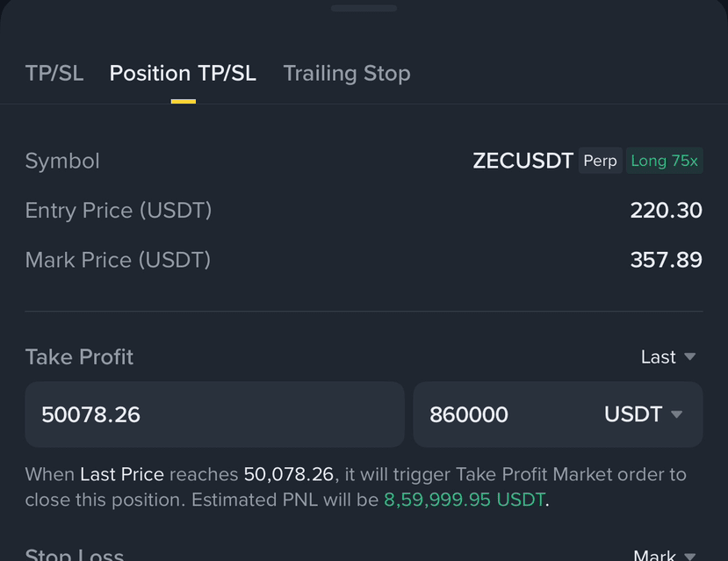The height and width of the screenshot is (561, 728).
Task: Open the Trailing Stop tab
Action: (x=347, y=74)
